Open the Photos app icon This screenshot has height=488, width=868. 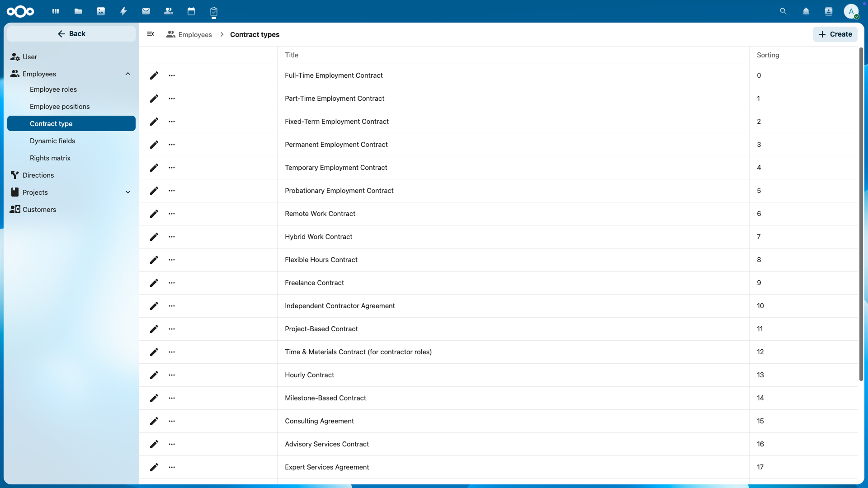101,11
